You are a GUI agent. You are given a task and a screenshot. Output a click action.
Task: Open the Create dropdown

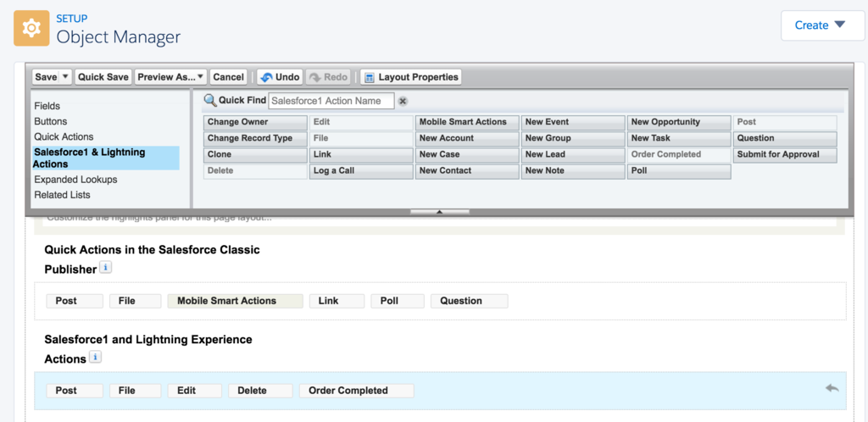(822, 25)
